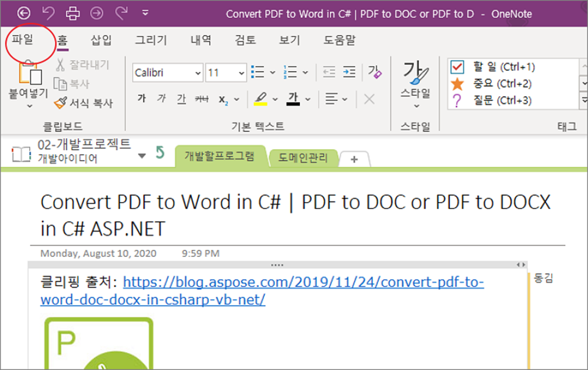Open the Customize Quick Access Toolbar dropdown
This screenshot has width=588, height=370.
tap(145, 13)
